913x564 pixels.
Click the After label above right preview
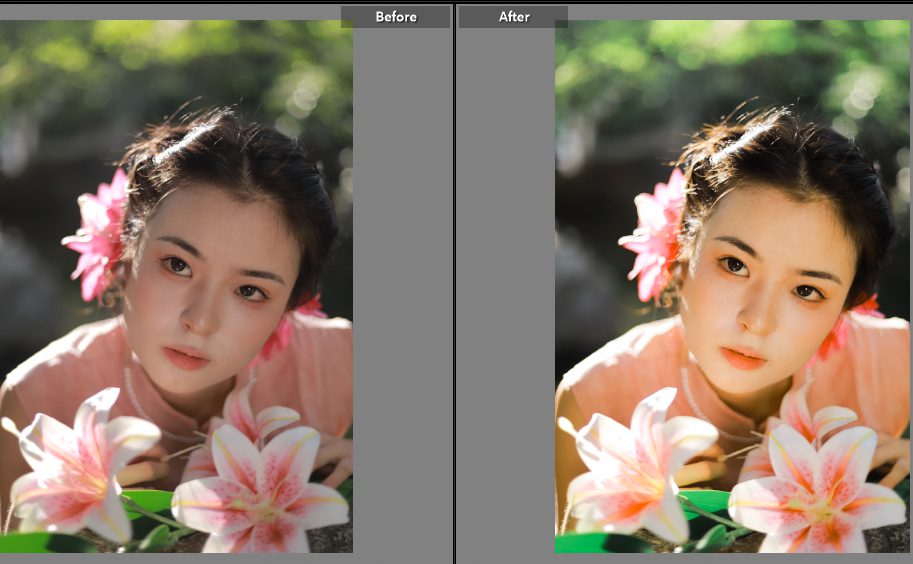513,17
